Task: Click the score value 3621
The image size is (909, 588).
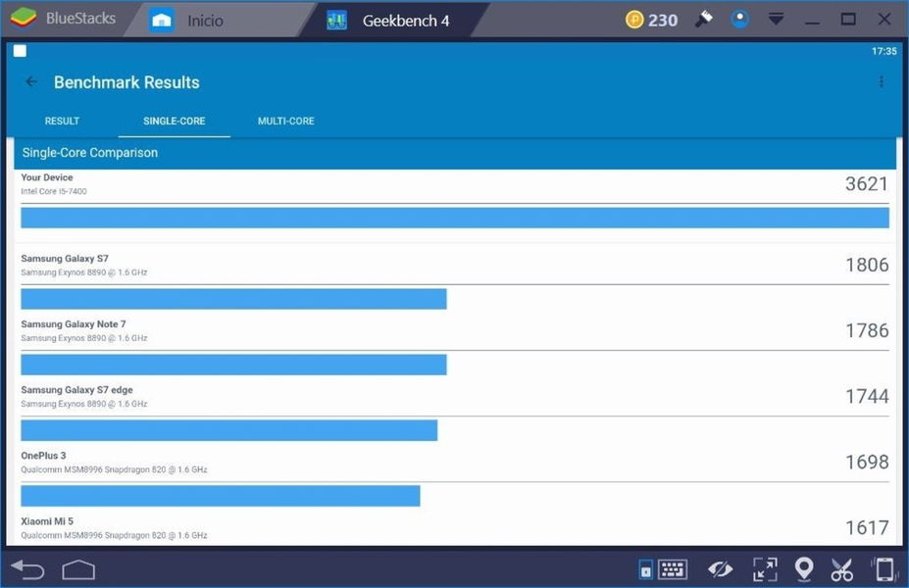Action: coord(867,183)
